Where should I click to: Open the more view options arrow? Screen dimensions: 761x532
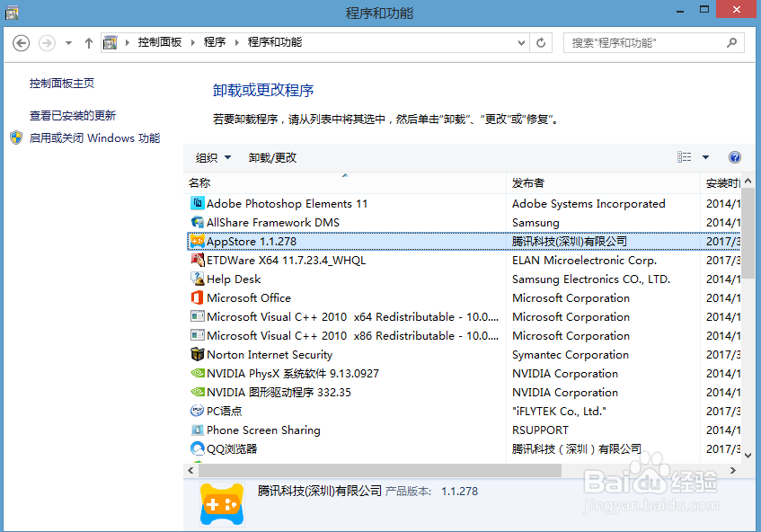point(705,157)
